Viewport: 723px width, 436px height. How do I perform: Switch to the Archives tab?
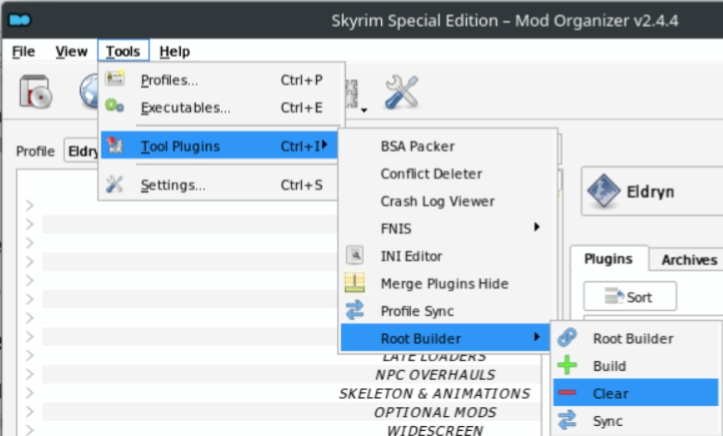(x=688, y=259)
